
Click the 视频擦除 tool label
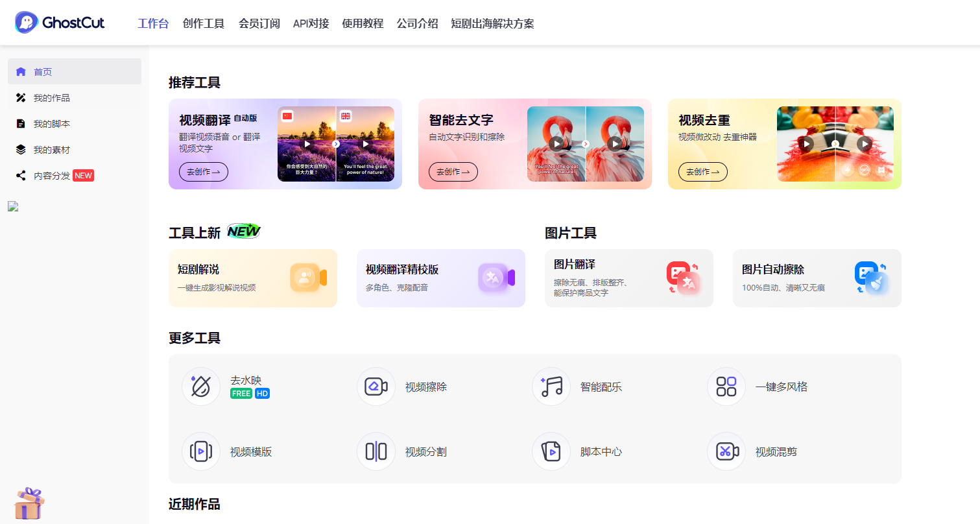pyautogui.click(x=426, y=387)
